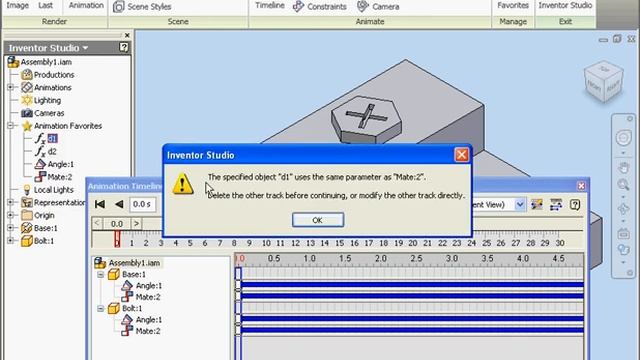Expand the Origin folder
Screen dimensions: 640x360
tap(11, 215)
